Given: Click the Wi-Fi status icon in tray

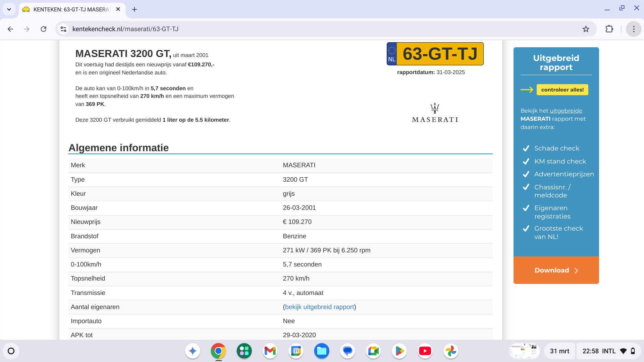Looking at the screenshot, I should [x=623, y=351].
